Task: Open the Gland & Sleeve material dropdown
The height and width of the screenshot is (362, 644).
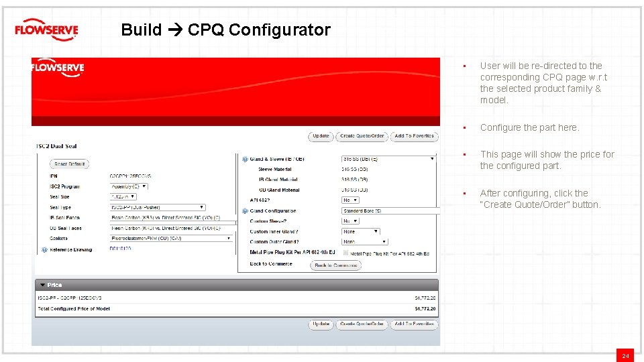Action: [x=388, y=159]
